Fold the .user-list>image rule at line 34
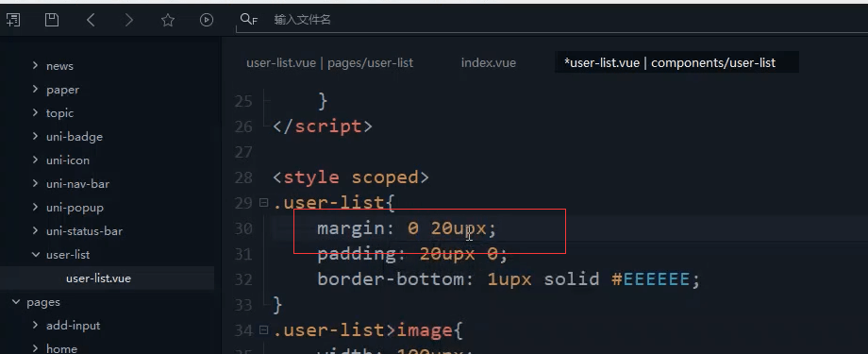The image size is (868, 354). coord(263,330)
